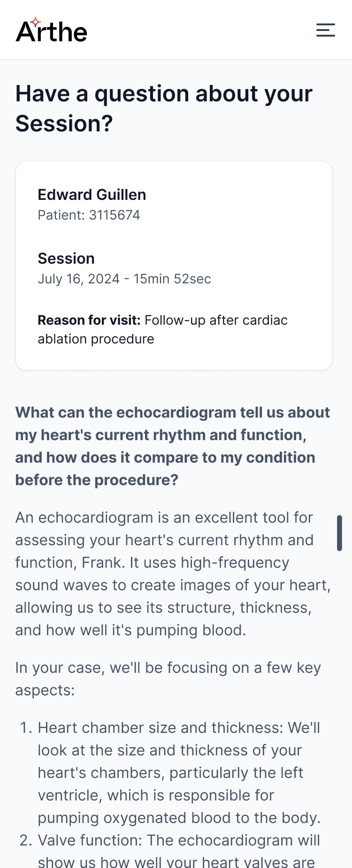Select the patient name Edward Guillen
This screenshot has width=352, height=868.
[x=92, y=195]
